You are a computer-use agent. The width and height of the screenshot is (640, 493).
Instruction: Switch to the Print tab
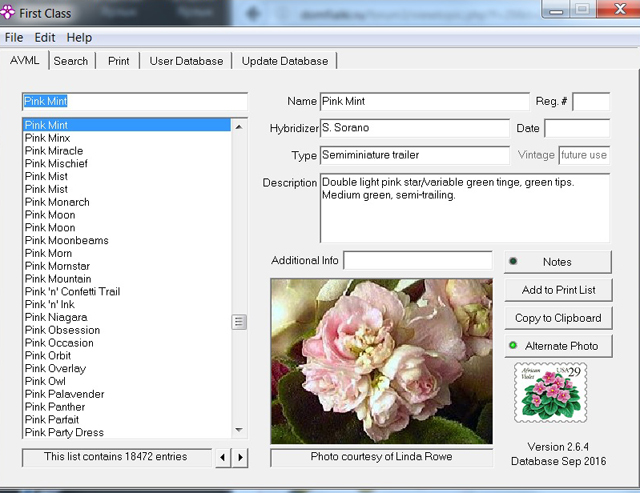[x=118, y=61]
